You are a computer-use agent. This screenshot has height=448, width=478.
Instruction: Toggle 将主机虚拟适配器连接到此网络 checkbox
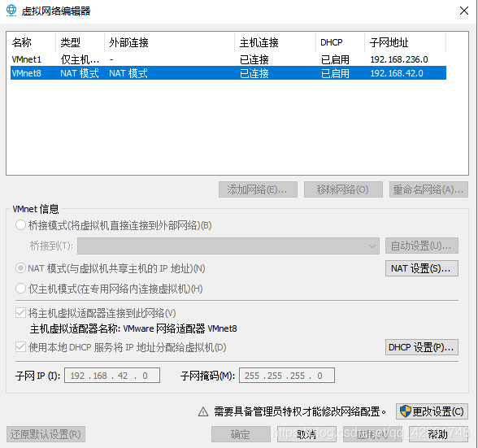[20, 313]
